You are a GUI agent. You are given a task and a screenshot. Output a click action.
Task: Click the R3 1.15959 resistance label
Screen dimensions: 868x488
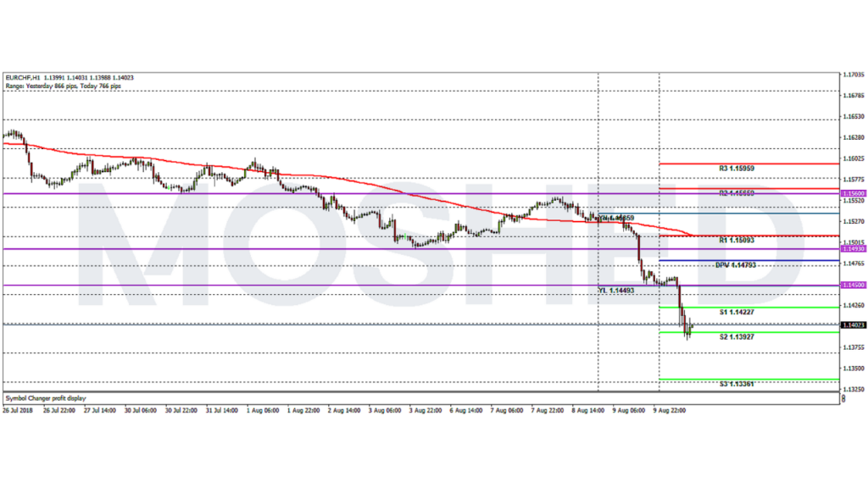pos(737,169)
